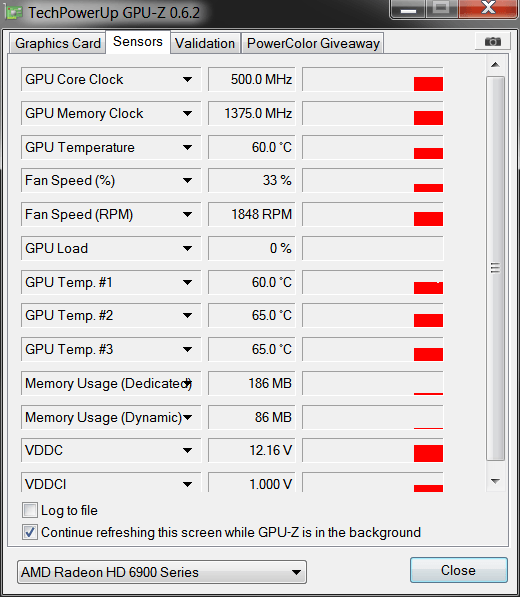This screenshot has height=597, width=520.
Task: Open GPU Core Clock sensor dropdown
Action: click(187, 80)
